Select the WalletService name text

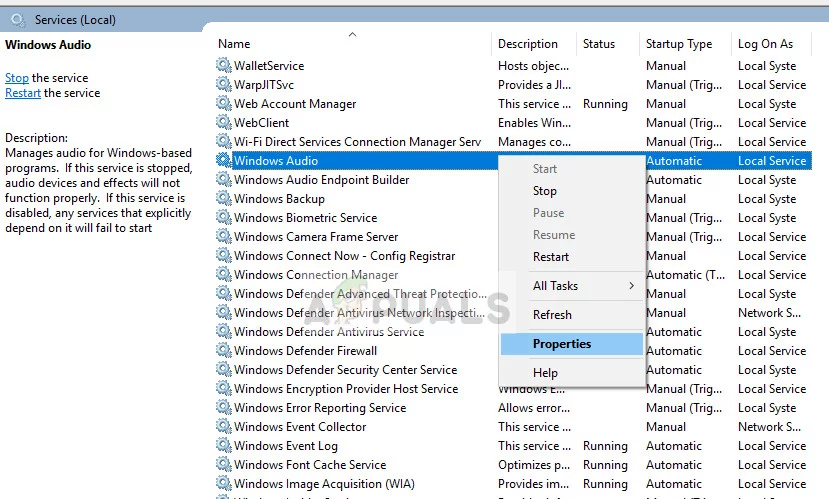tap(269, 66)
